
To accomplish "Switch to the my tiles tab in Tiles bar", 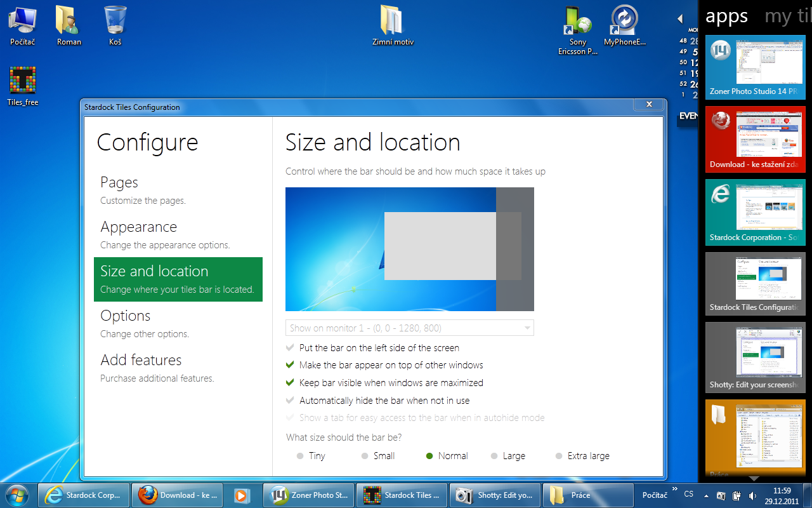I will (787, 16).
